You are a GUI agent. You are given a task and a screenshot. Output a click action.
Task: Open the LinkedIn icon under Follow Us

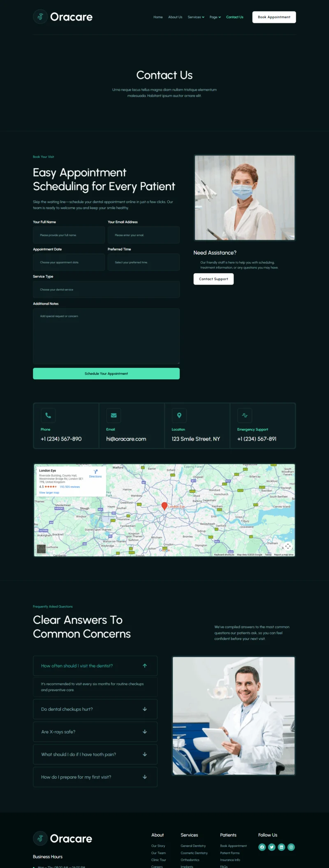pyautogui.click(x=281, y=847)
